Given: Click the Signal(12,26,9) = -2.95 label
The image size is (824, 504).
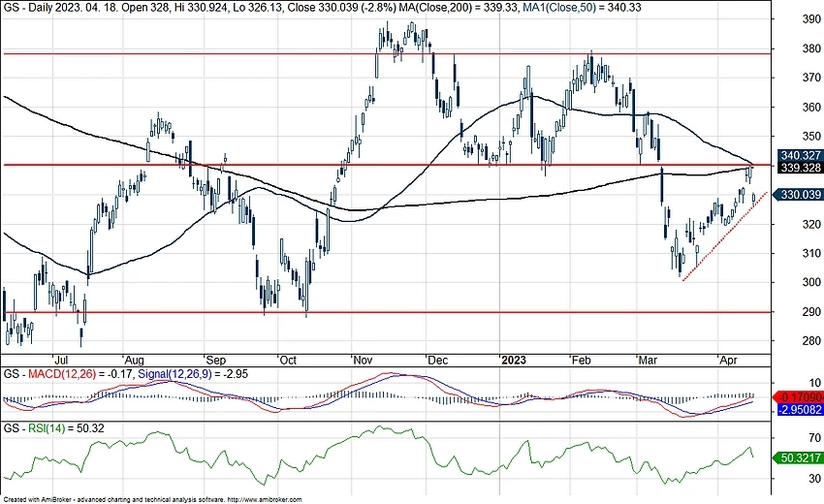Looking at the screenshot, I should tap(192, 374).
